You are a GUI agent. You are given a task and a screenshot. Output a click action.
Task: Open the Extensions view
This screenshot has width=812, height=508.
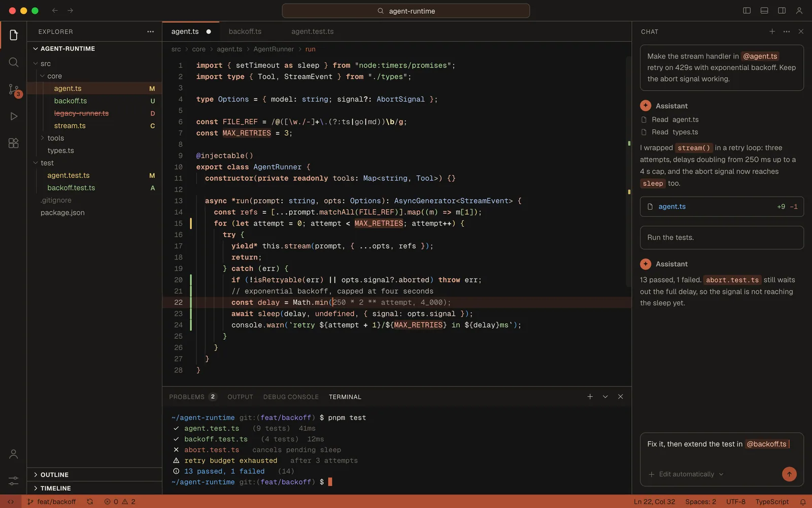(x=14, y=143)
